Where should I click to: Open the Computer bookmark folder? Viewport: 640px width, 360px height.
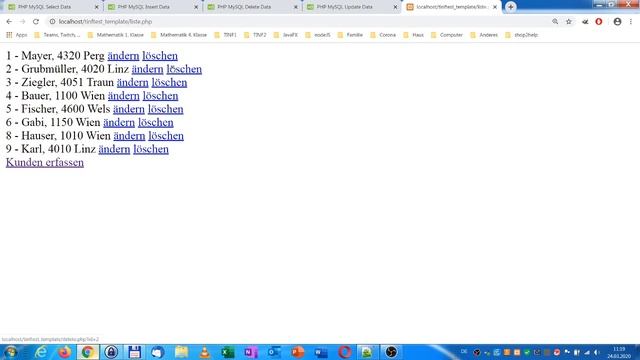(x=447, y=35)
